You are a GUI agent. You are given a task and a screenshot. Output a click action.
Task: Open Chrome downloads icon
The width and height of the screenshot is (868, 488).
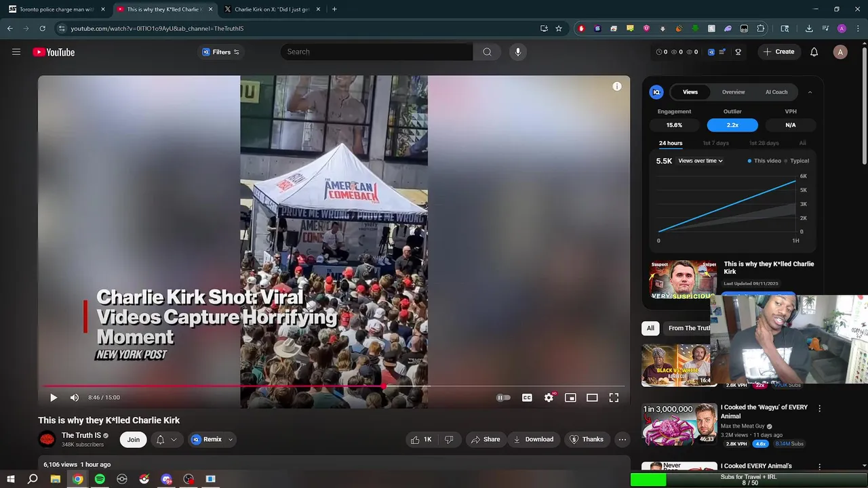tap(809, 28)
